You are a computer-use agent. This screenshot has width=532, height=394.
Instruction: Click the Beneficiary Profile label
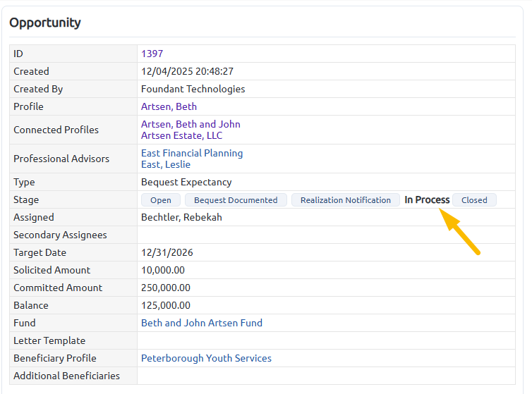(55, 358)
